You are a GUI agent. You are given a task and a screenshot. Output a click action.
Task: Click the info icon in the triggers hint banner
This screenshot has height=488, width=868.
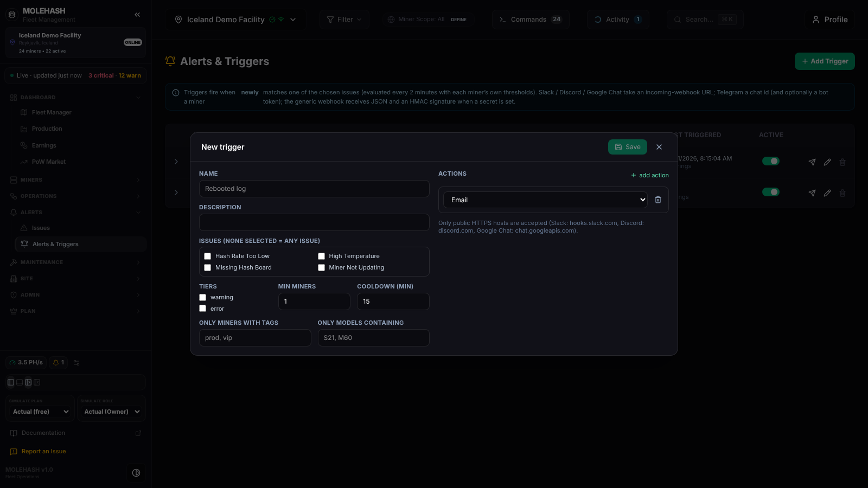[176, 93]
